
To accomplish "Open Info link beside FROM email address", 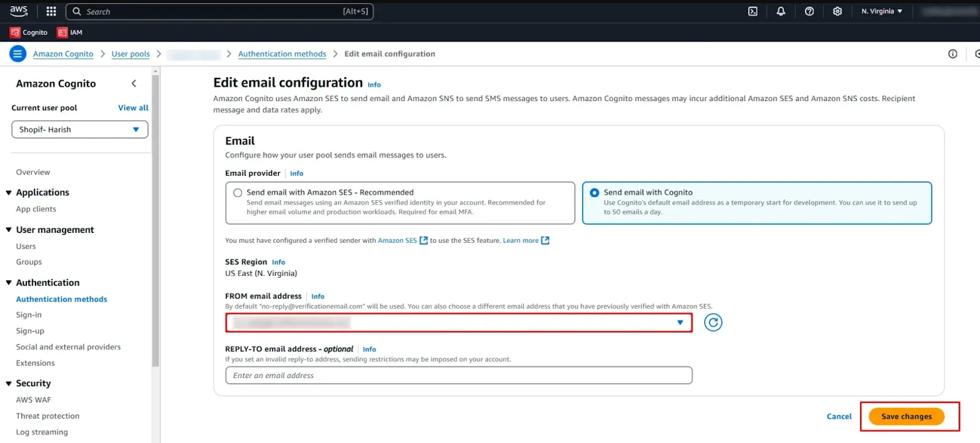I will tap(318, 297).
